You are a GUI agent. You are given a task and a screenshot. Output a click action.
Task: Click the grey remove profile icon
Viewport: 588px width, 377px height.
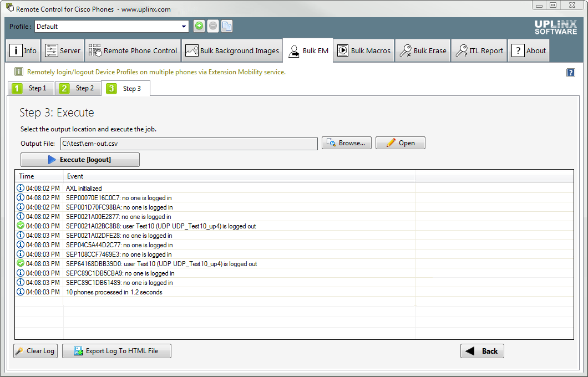[x=213, y=26]
